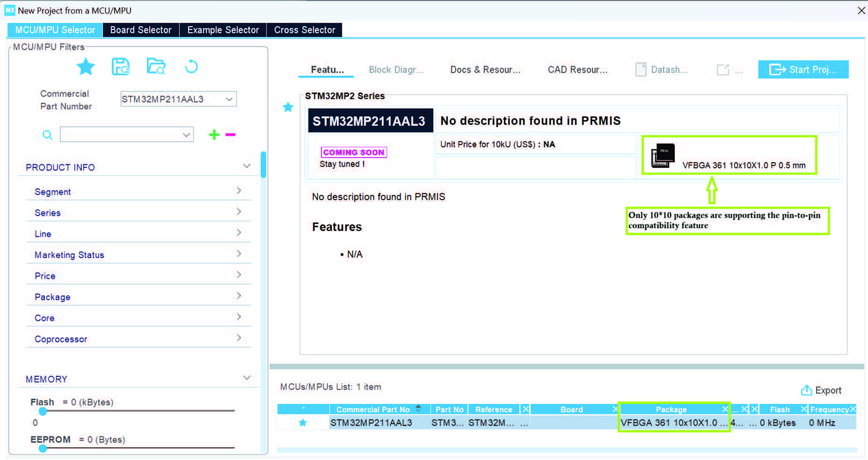The image size is (868, 460).
Task: Click the filters panel vertical scrollbar
Action: (263, 165)
